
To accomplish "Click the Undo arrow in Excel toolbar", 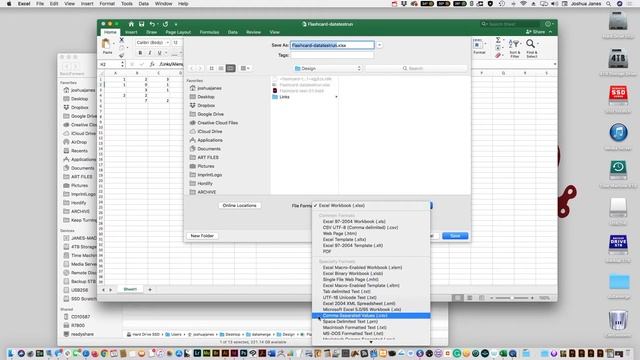I will pyautogui.click(x=152, y=24).
